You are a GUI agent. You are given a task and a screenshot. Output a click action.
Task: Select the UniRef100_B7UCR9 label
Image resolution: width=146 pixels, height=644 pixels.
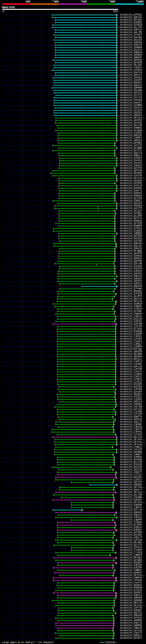131,100
